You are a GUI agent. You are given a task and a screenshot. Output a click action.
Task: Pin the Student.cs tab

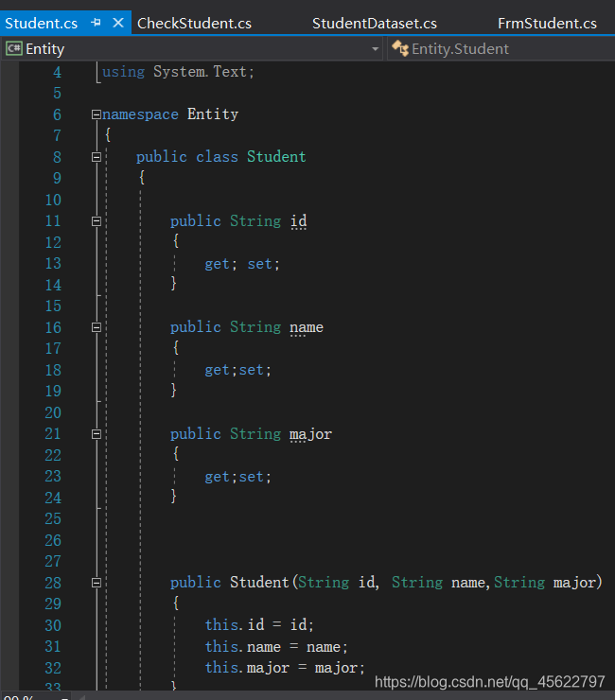(96, 23)
